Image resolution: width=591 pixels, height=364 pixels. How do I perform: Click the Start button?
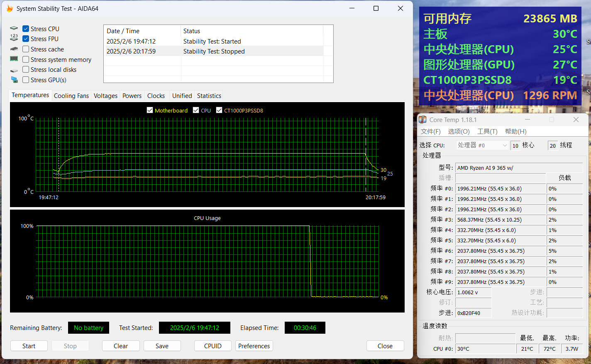[x=29, y=346]
